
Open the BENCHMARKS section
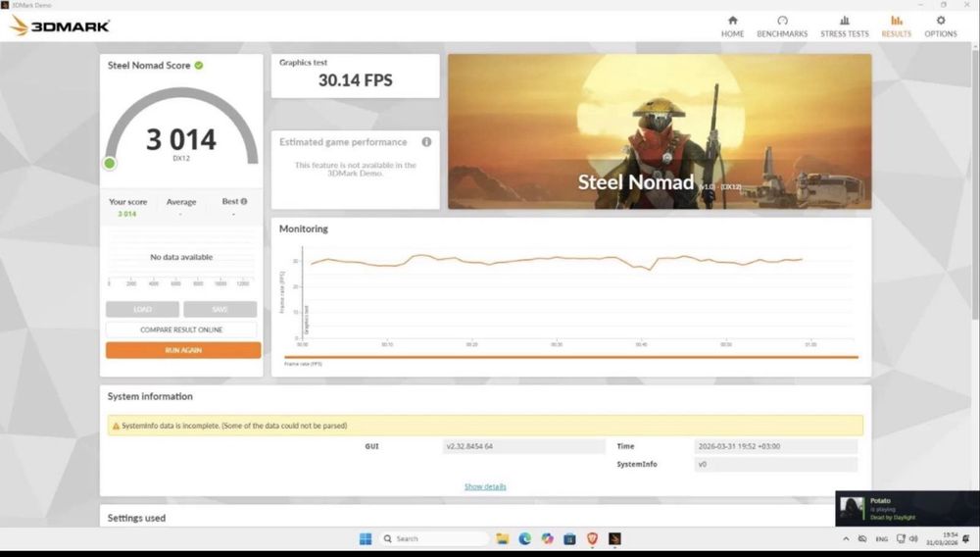pyautogui.click(x=782, y=26)
